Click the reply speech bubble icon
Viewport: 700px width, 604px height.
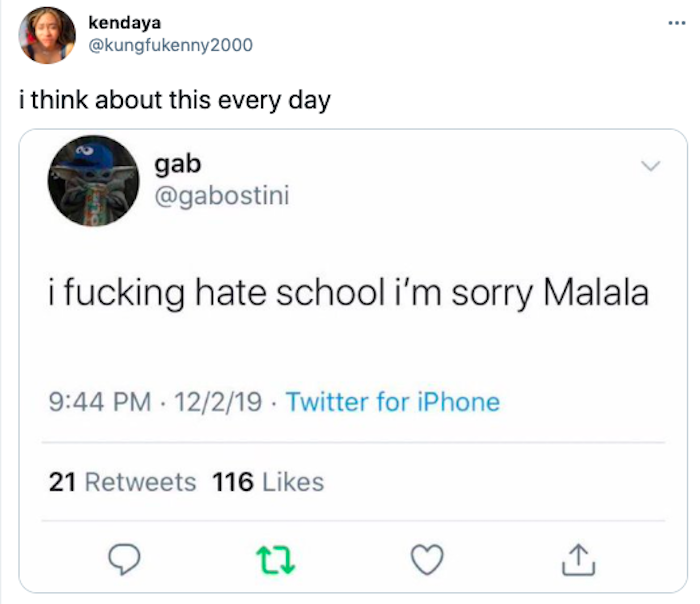[124, 559]
